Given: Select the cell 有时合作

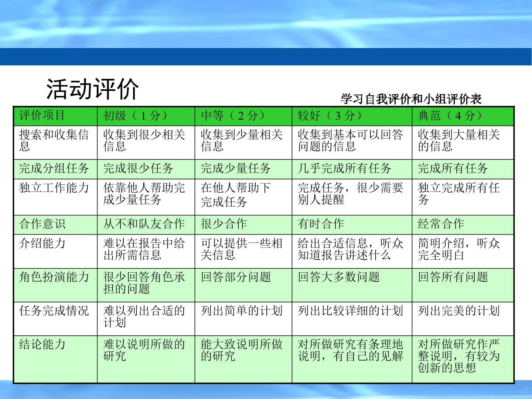Looking at the screenshot, I should click(352, 225).
